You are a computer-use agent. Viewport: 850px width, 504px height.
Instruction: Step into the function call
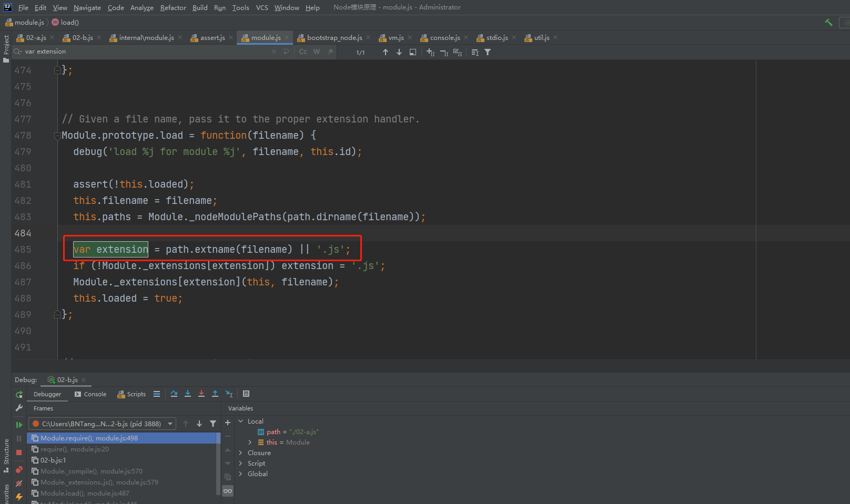[x=188, y=394]
